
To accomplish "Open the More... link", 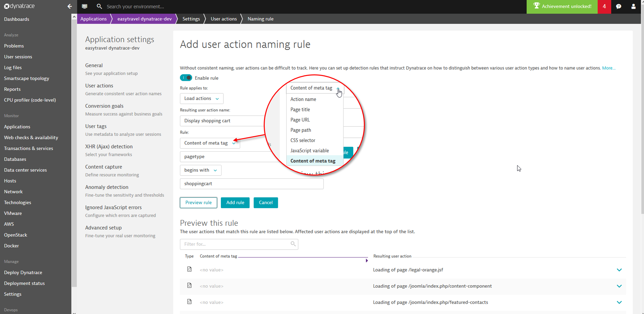I will (609, 68).
